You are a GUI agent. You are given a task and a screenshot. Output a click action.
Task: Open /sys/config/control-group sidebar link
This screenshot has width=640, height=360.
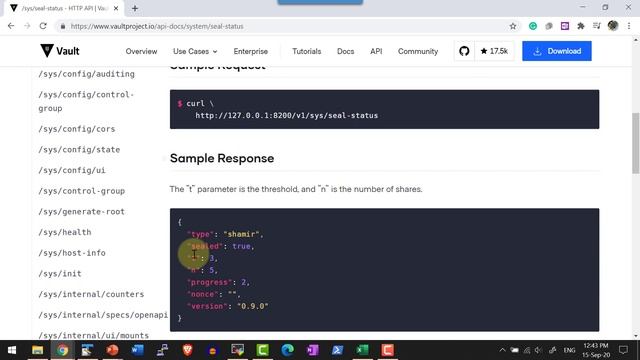[86, 101]
